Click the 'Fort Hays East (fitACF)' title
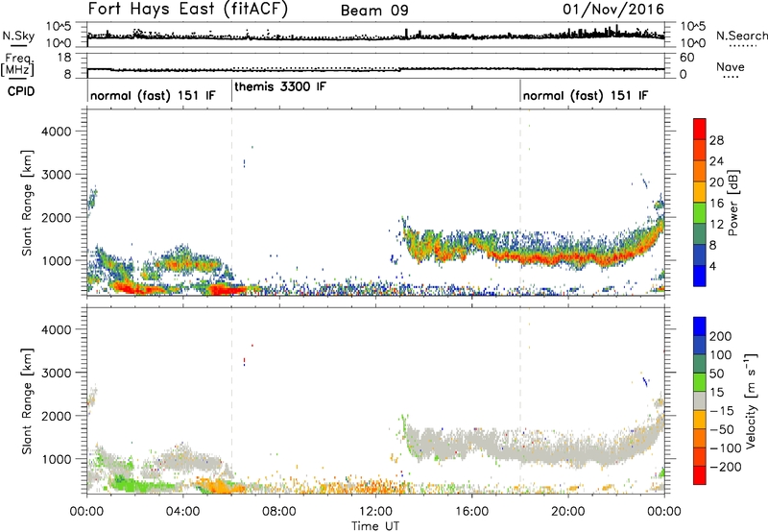Viewport: 768px width, 532px height. (188, 10)
